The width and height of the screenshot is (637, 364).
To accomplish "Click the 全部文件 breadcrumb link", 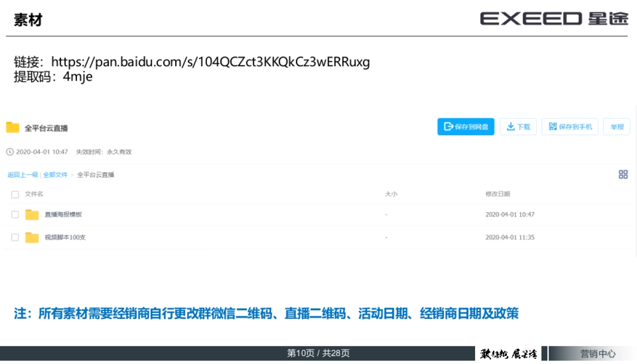I will [55, 175].
